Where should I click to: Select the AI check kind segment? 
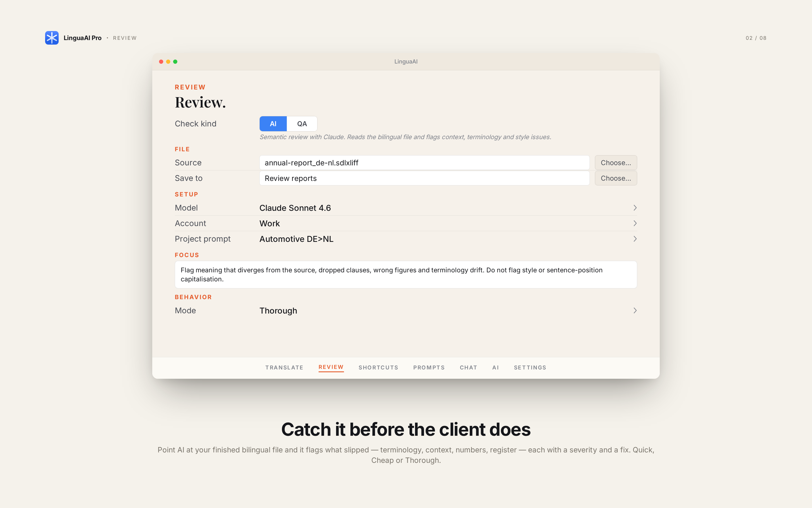click(273, 124)
